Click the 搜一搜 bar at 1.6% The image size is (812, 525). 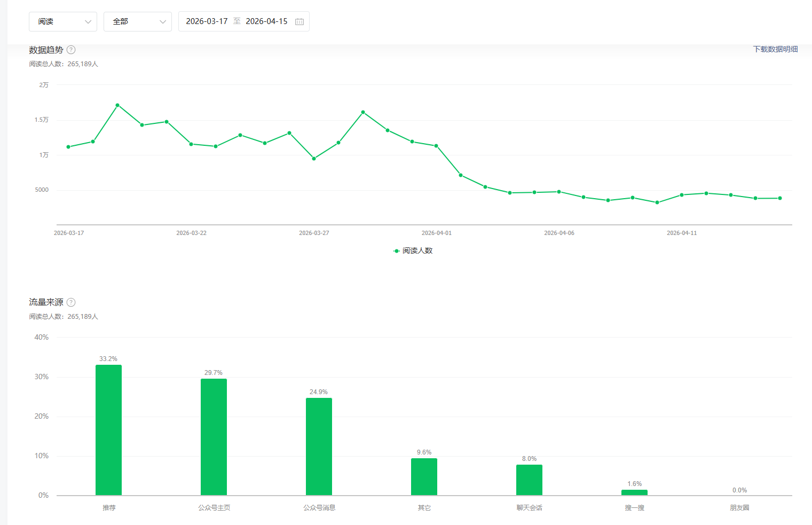tap(634, 492)
